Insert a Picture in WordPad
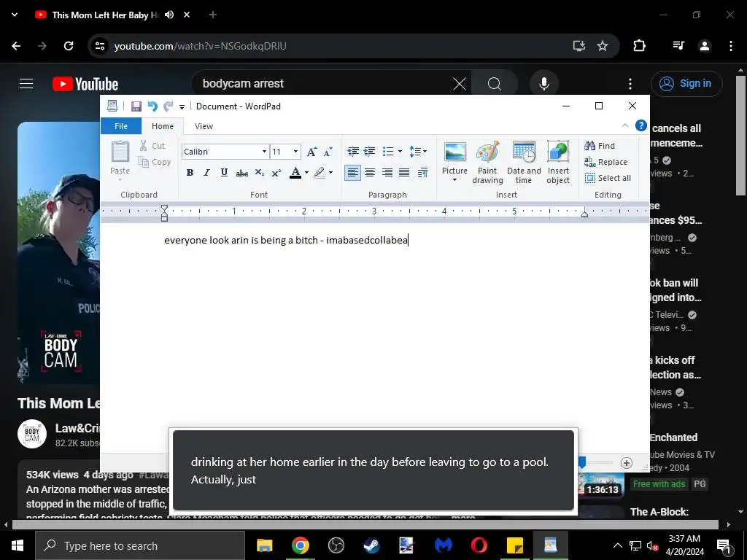Image resolution: width=747 pixels, height=560 pixels. click(454, 157)
